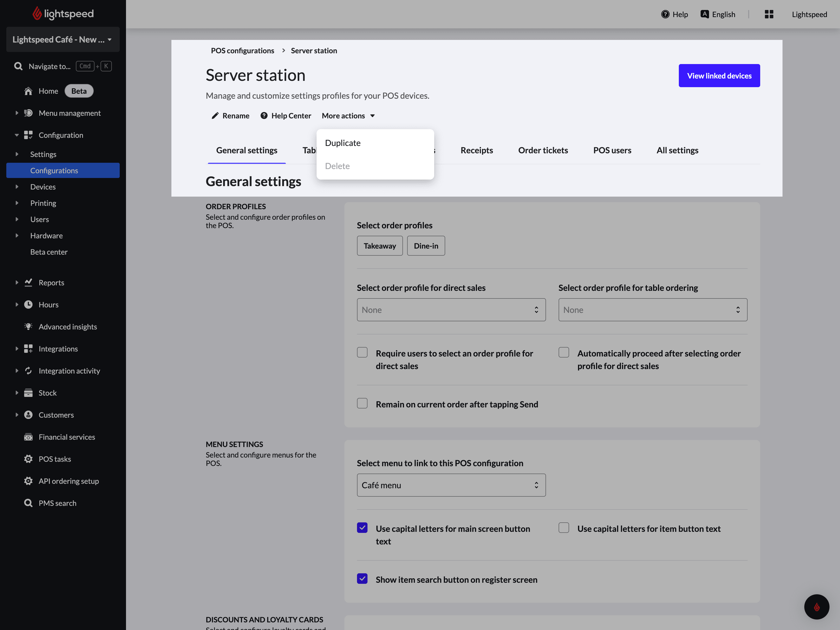Image resolution: width=840 pixels, height=630 pixels.
Task: Click the Navigate to search field
Action: 63,66
